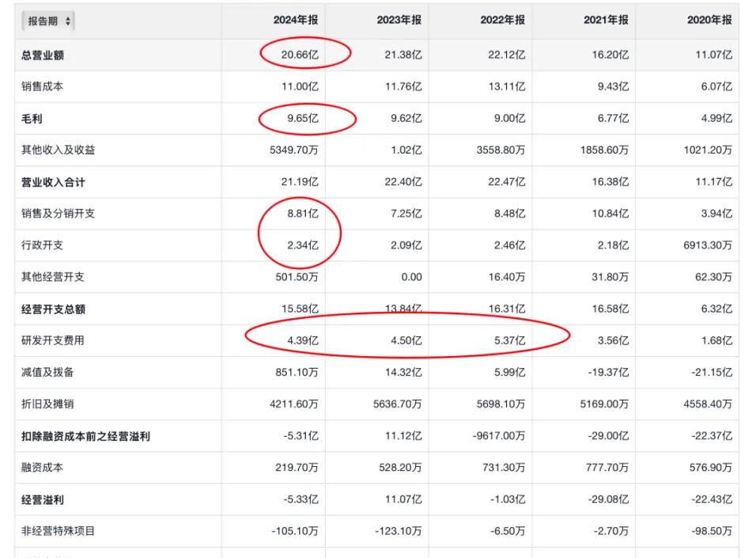This screenshot has width=756, height=558.
Task: Click the 非经营特殊项目 row label
Action: [58, 531]
